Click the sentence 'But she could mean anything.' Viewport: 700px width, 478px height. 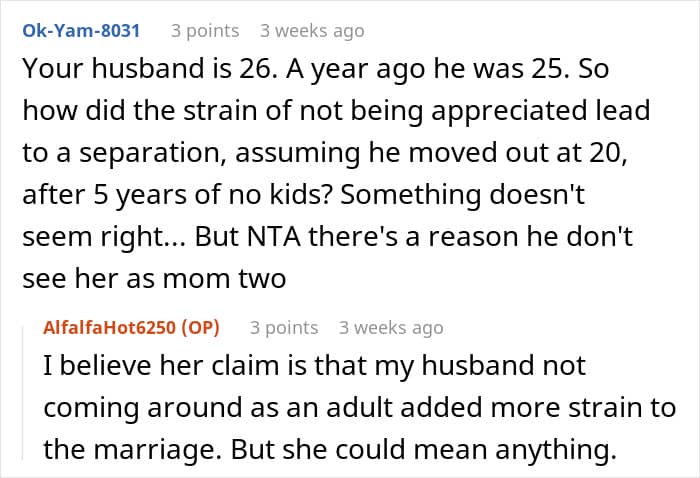424,450
